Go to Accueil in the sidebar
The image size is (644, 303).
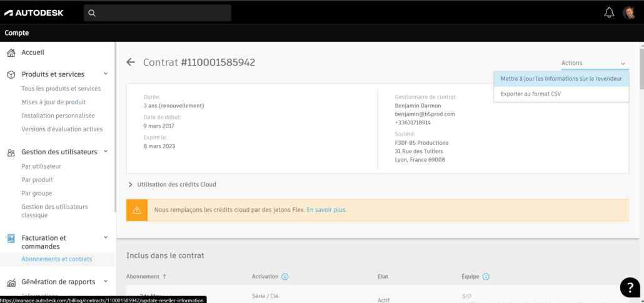coord(33,52)
